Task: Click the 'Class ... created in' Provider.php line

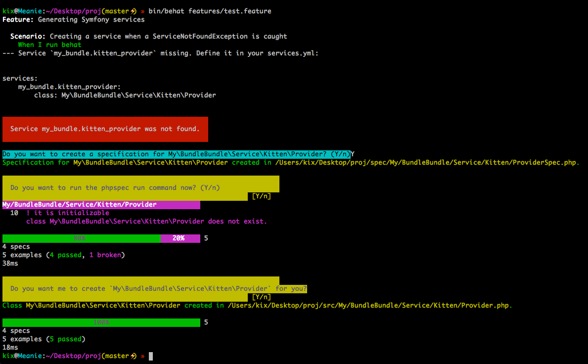Action: [257, 306]
